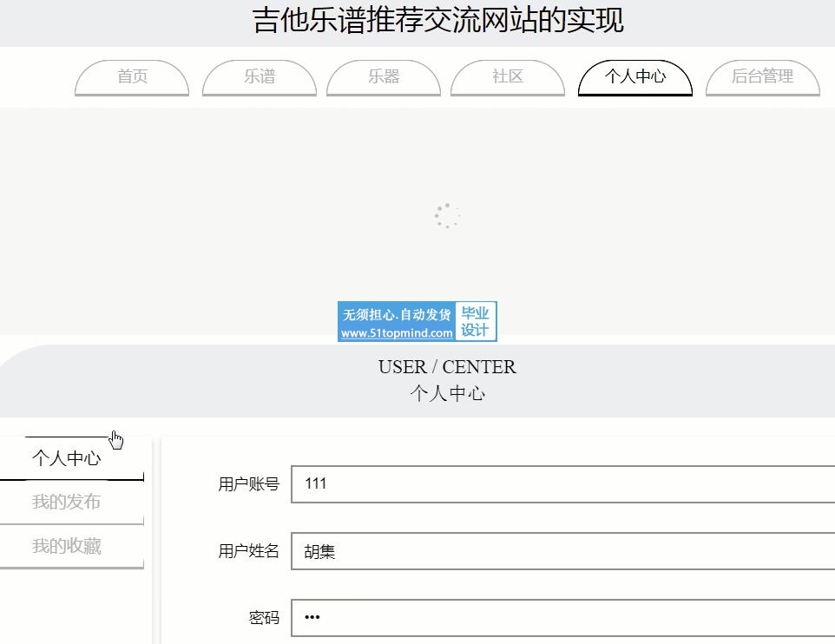Open the 后台管理 admin tab

(762, 76)
